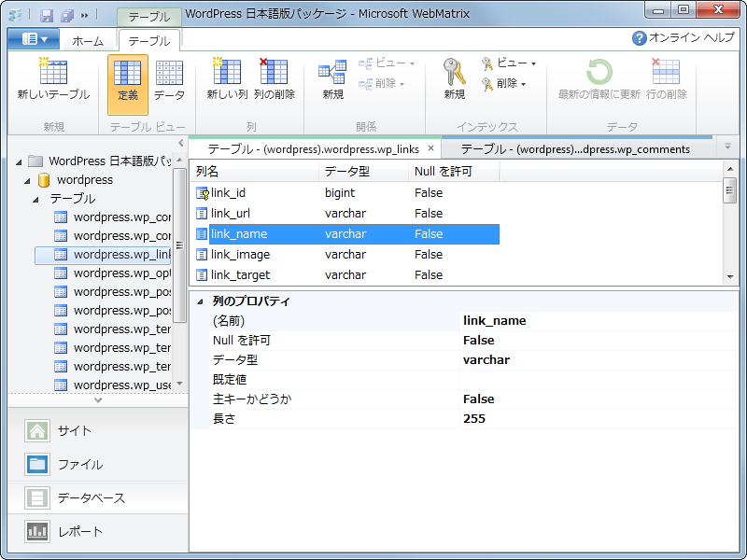Click the empty 既定値 value field
Screen dimensions: 747x560
tap(599, 380)
